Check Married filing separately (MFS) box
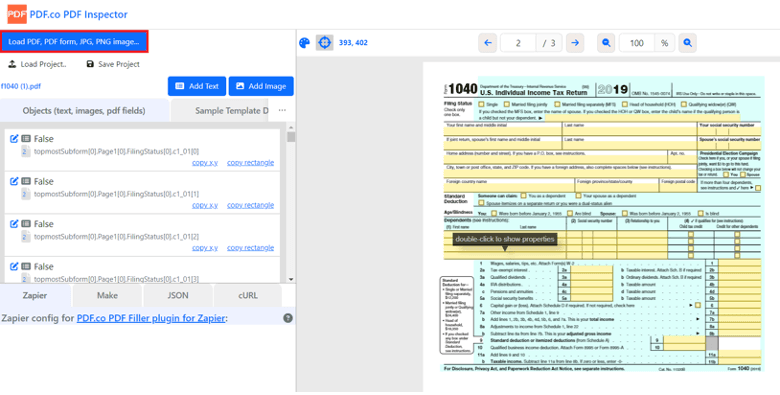This screenshot has height=395, width=780. 556,104
